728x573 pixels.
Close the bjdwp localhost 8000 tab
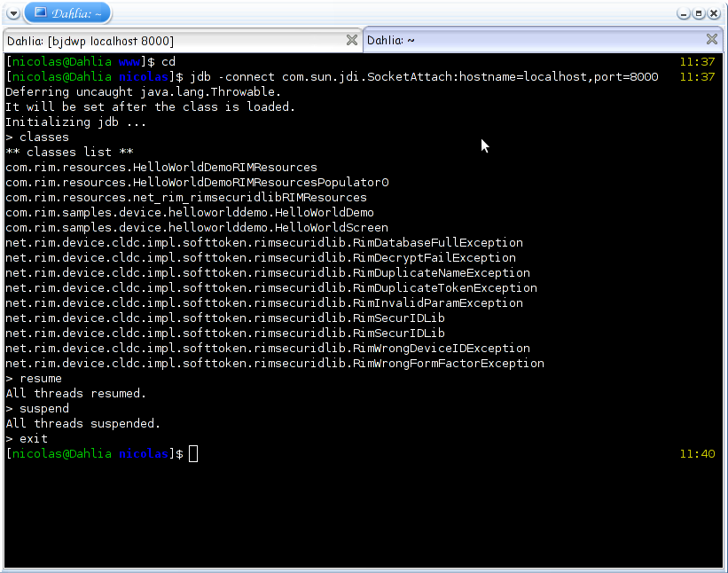[x=352, y=40]
